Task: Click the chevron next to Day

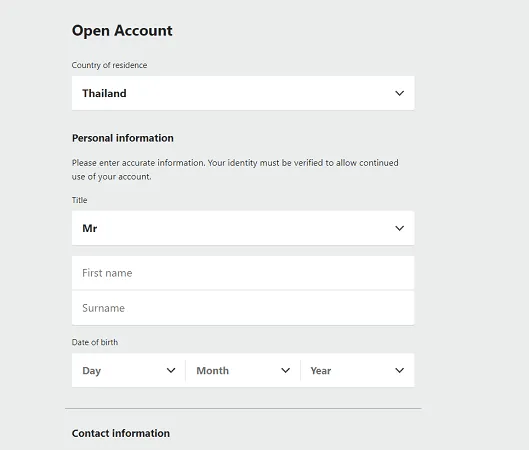Action: tap(171, 370)
